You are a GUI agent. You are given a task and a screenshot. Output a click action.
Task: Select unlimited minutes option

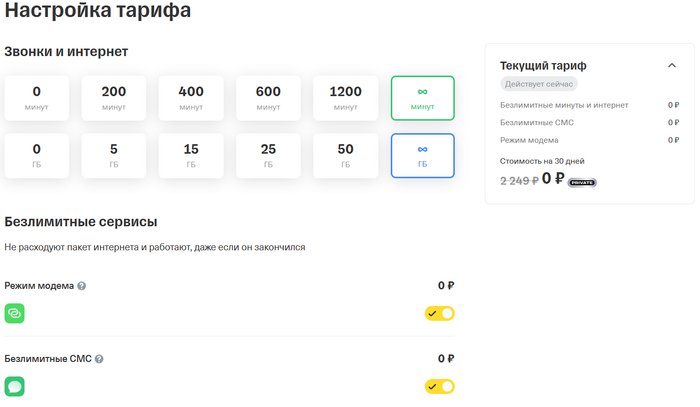423,97
